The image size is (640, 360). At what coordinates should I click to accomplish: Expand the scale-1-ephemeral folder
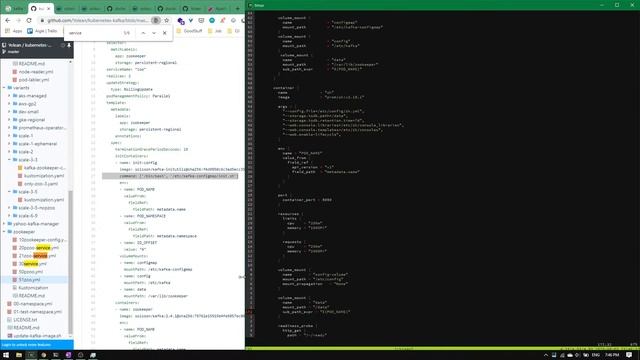click(9, 144)
